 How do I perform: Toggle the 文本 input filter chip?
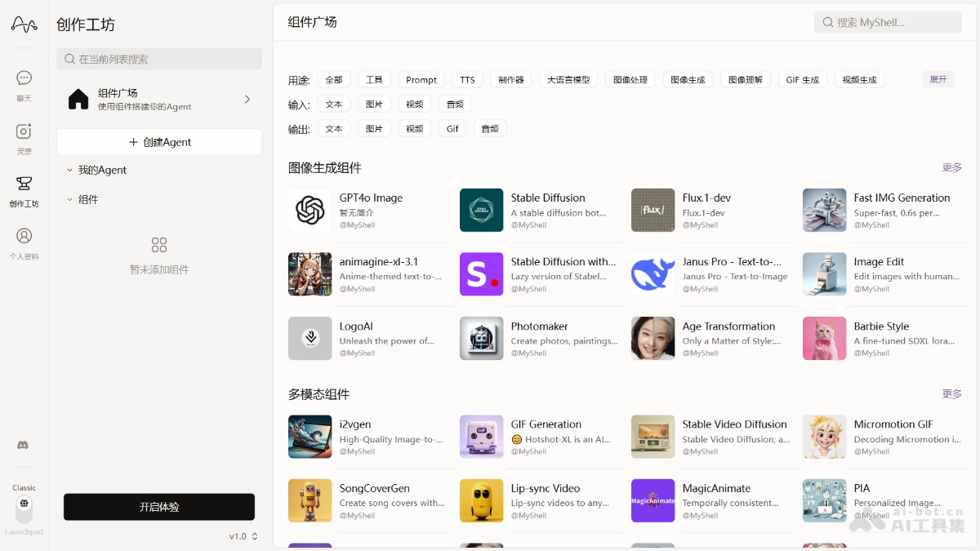point(334,104)
